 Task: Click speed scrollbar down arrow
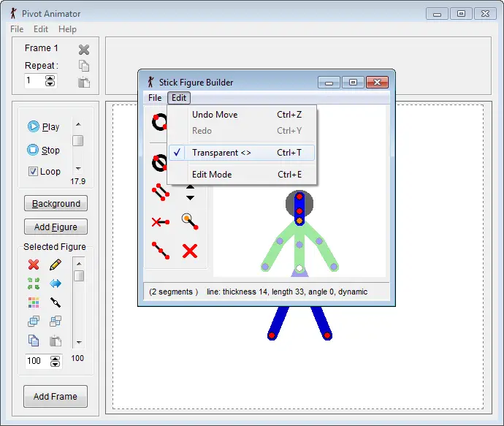pyautogui.click(x=78, y=169)
